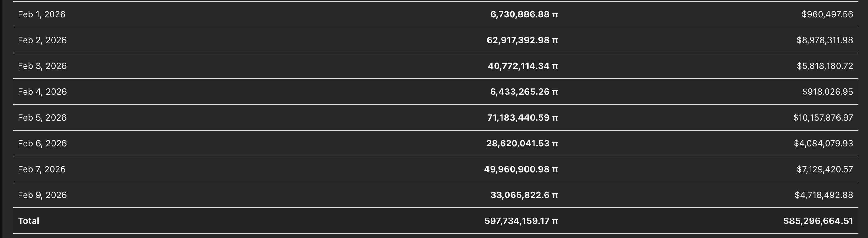The image size is (868, 238).
Task: Click the $7,129,420.57 value
Action: click(x=825, y=169)
